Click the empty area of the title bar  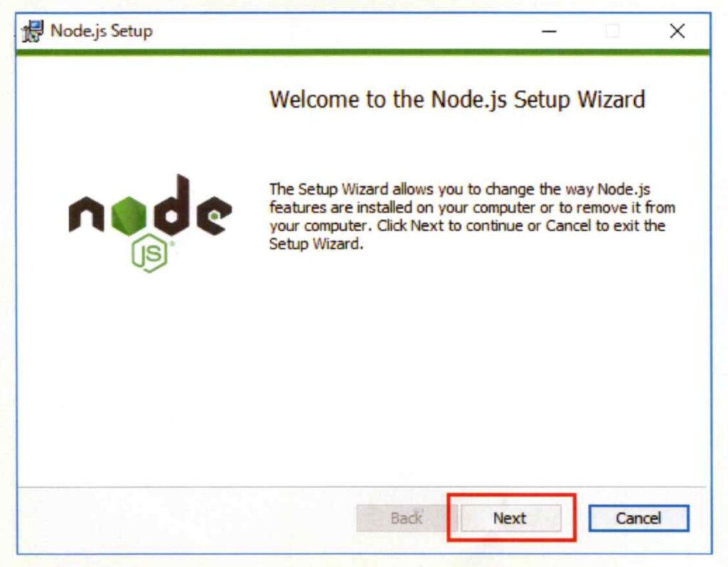click(x=343, y=31)
